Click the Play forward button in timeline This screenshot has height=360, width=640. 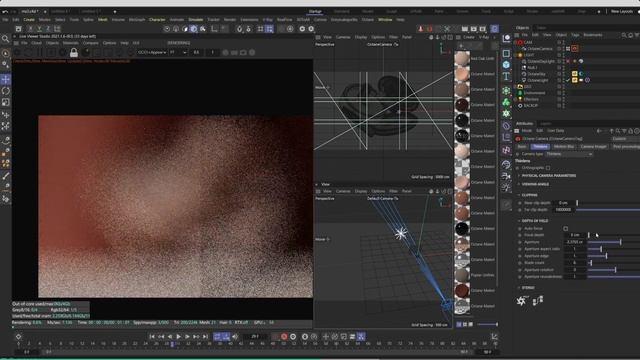click(x=178, y=337)
